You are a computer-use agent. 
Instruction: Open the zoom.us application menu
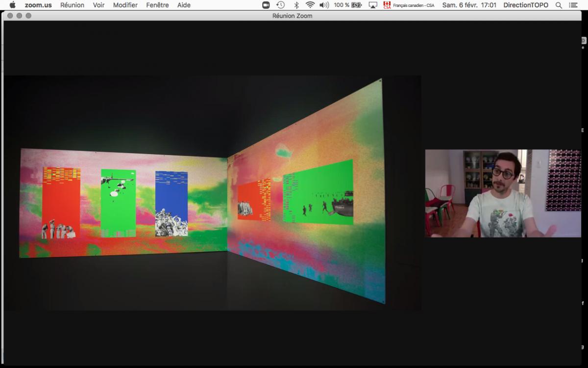tap(38, 5)
